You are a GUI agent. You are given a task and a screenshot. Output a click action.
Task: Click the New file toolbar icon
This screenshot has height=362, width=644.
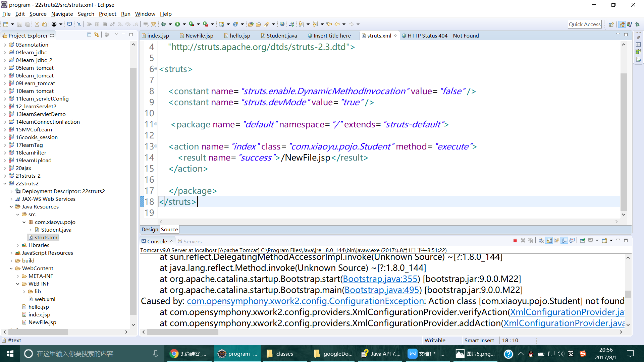coord(6,24)
